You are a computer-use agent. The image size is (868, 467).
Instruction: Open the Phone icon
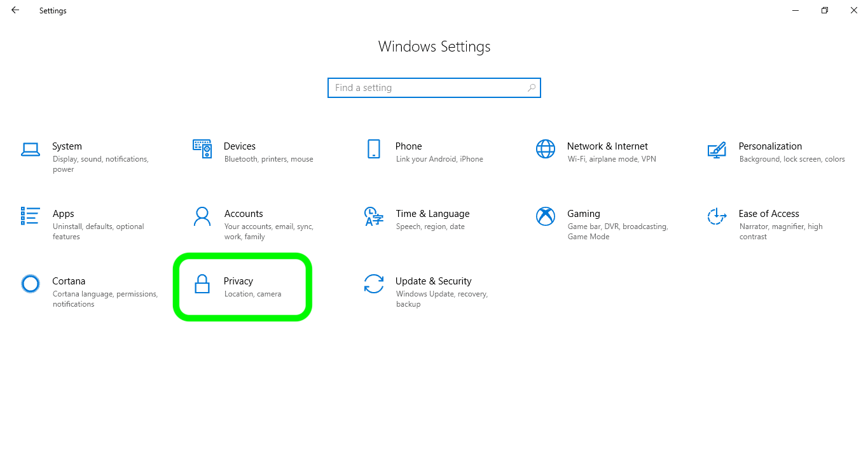coord(374,149)
